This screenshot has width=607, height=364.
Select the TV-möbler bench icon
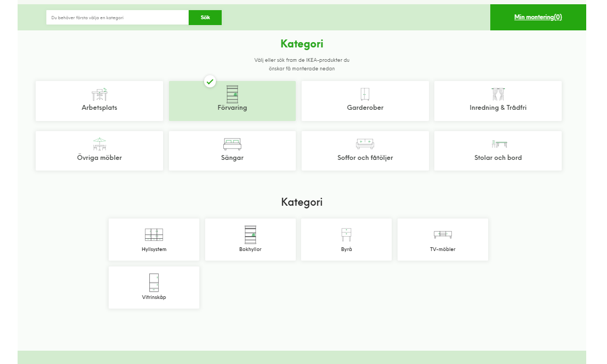443,234
